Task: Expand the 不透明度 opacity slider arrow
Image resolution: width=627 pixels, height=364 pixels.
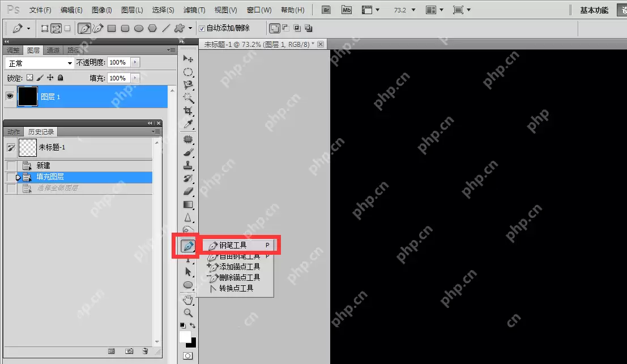Action: 135,62
